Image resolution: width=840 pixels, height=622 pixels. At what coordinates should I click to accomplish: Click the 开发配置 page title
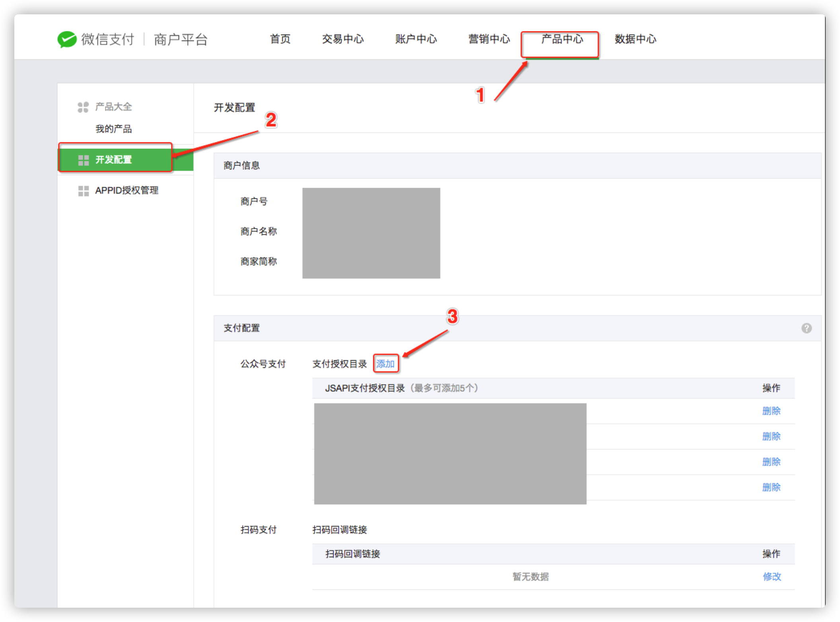(x=234, y=107)
